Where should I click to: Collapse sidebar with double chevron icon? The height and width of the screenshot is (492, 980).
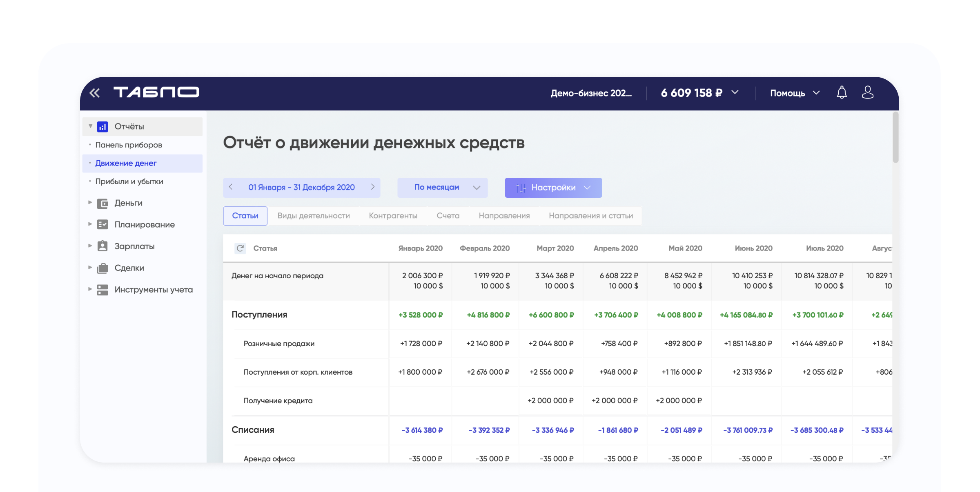95,93
